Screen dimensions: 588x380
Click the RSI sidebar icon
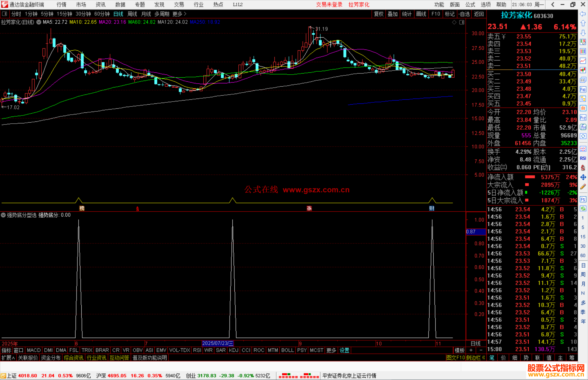click(583, 158)
